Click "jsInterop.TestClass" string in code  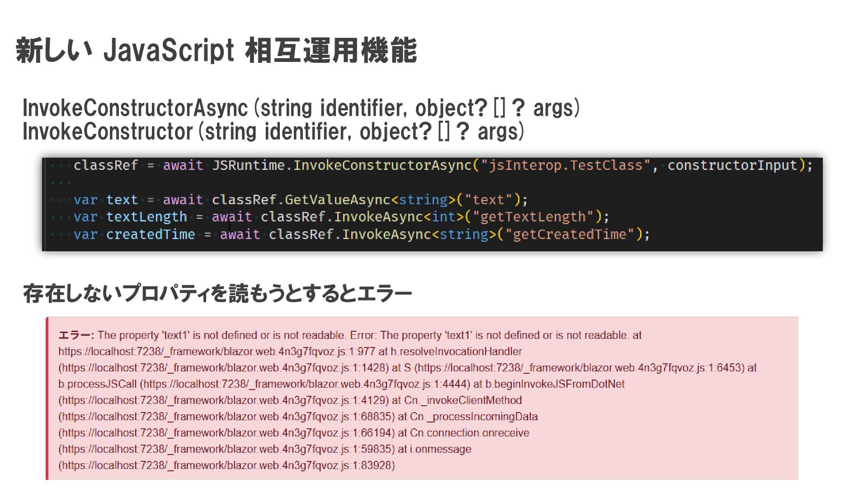[x=566, y=165]
